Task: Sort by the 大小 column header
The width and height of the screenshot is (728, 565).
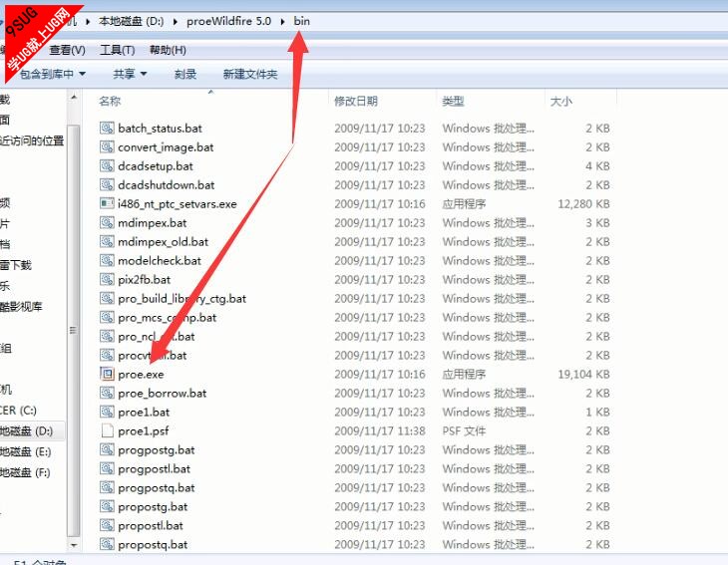Action: (x=560, y=101)
